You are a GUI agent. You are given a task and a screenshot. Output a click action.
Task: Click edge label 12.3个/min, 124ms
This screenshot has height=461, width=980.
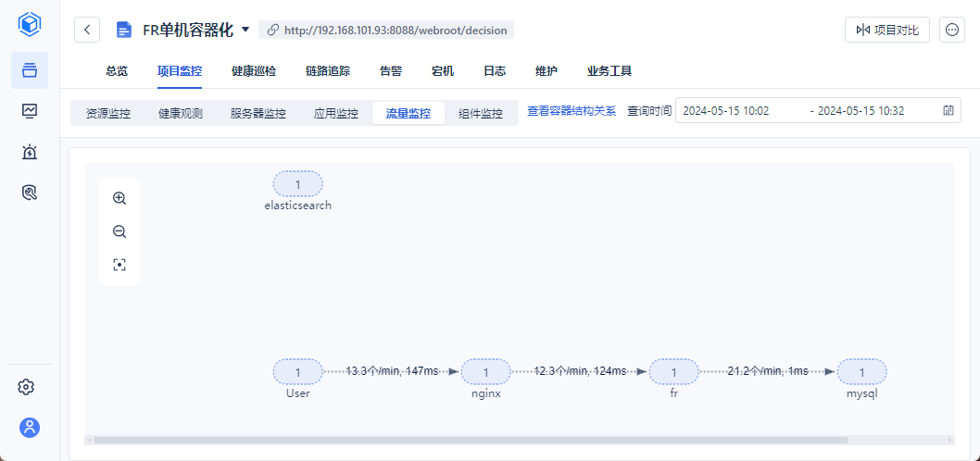[x=580, y=371]
